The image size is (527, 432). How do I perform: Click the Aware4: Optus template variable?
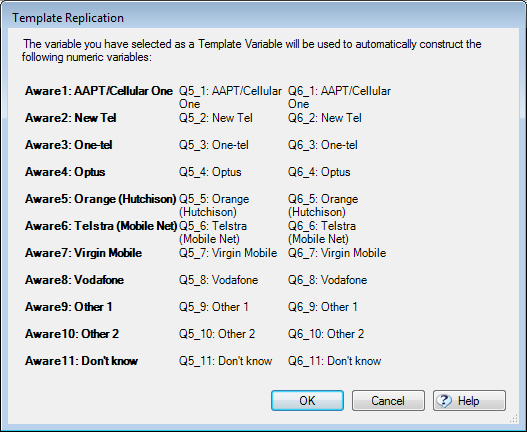click(x=65, y=172)
